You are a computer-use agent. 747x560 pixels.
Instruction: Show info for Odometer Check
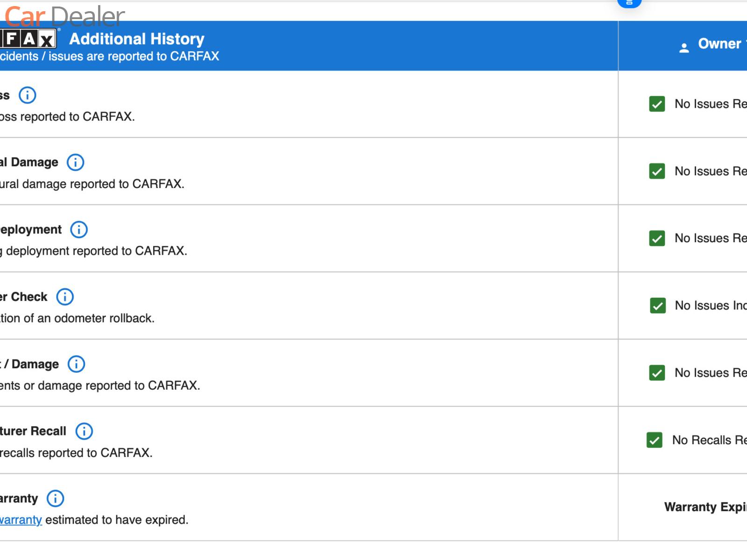65,297
